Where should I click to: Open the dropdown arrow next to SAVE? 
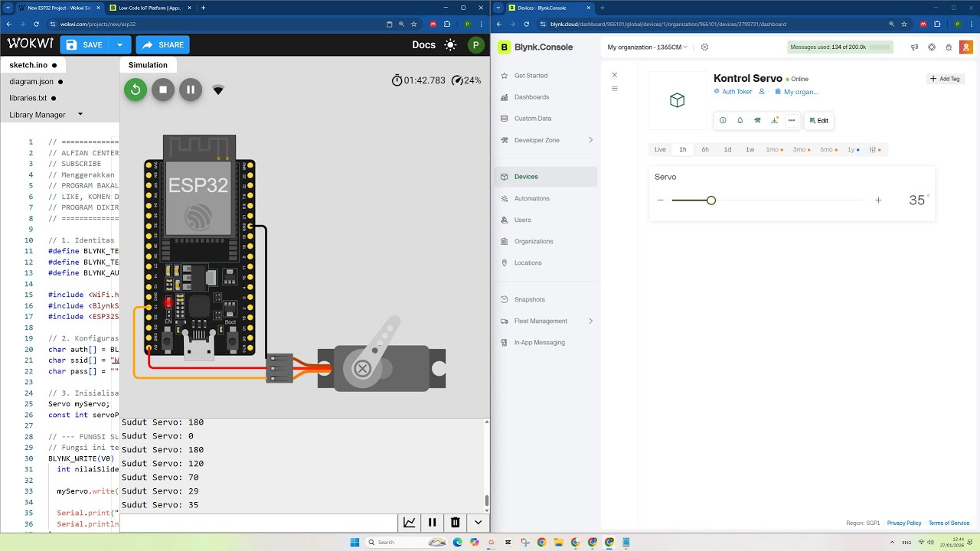[x=119, y=44]
